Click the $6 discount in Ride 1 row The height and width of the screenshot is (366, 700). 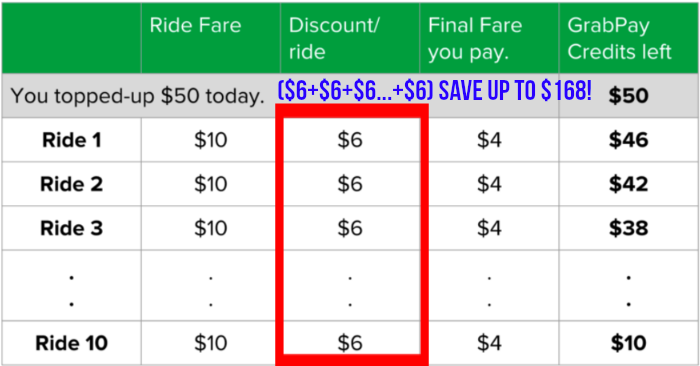[x=350, y=140]
